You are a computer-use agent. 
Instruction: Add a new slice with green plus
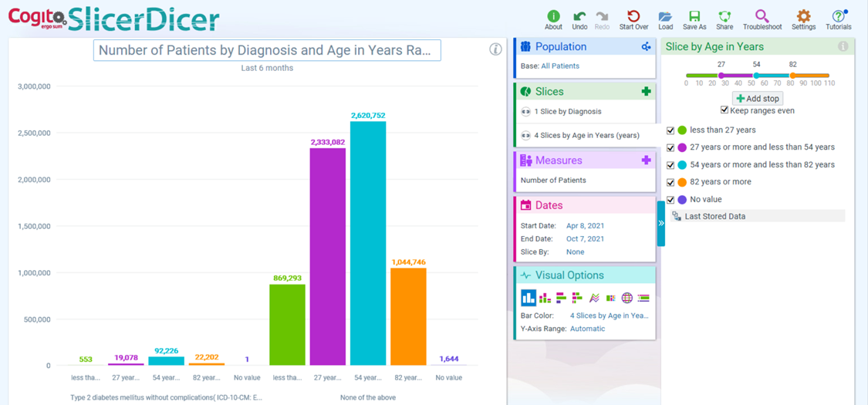coord(646,91)
